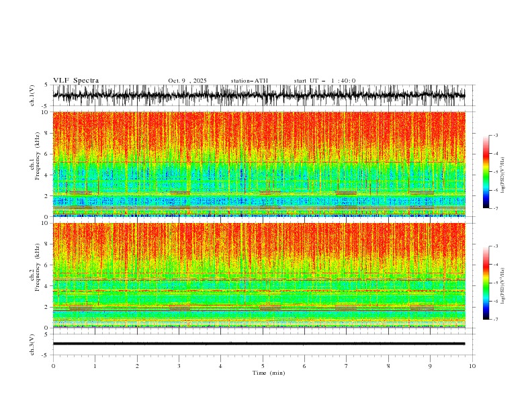Viewport: 532px width, 411px height.
Task: Click the "Time (min)" axis title
Action: coord(269,373)
